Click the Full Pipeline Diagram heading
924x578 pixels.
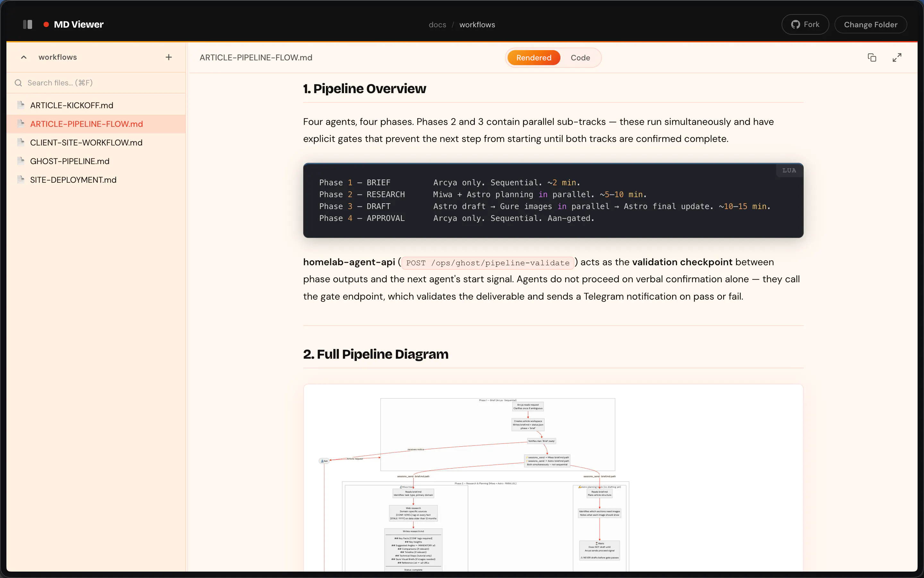376,355
